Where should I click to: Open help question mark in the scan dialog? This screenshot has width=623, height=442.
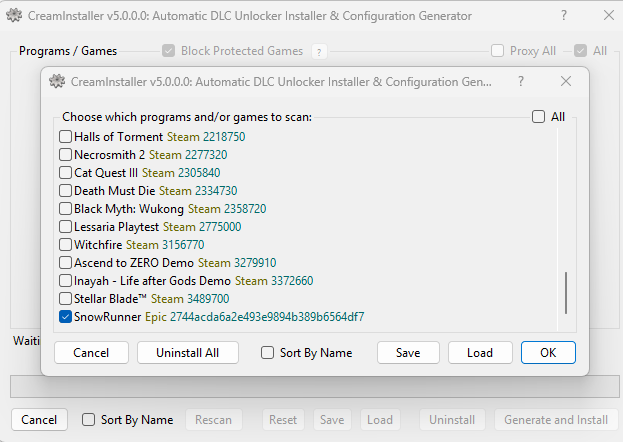(521, 81)
